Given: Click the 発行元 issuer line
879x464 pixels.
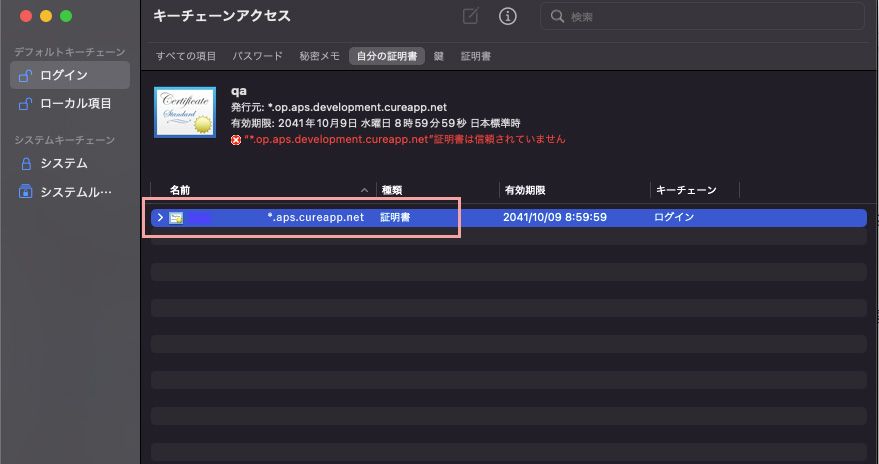Looking at the screenshot, I should (339, 107).
